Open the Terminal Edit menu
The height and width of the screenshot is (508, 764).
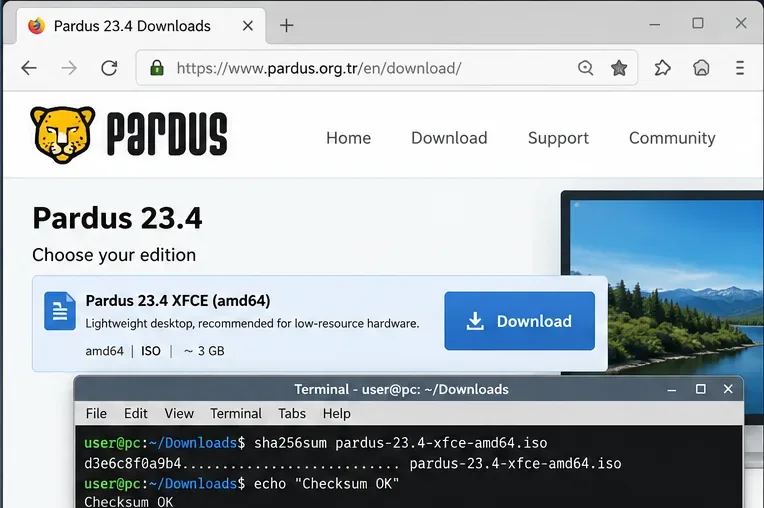coord(135,414)
